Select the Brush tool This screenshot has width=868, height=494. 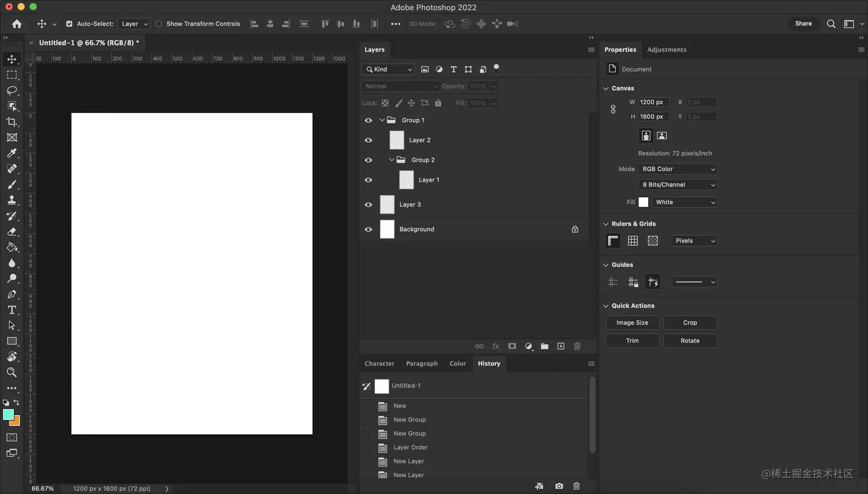tap(11, 184)
